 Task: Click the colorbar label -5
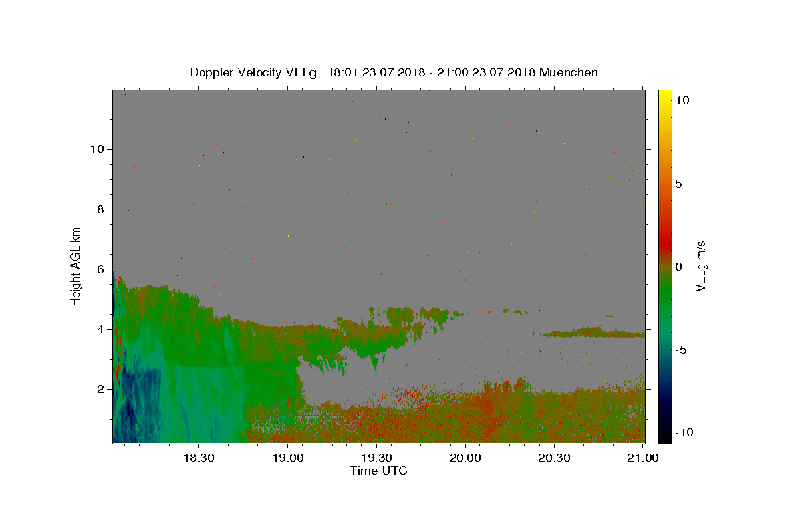pos(680,350)
